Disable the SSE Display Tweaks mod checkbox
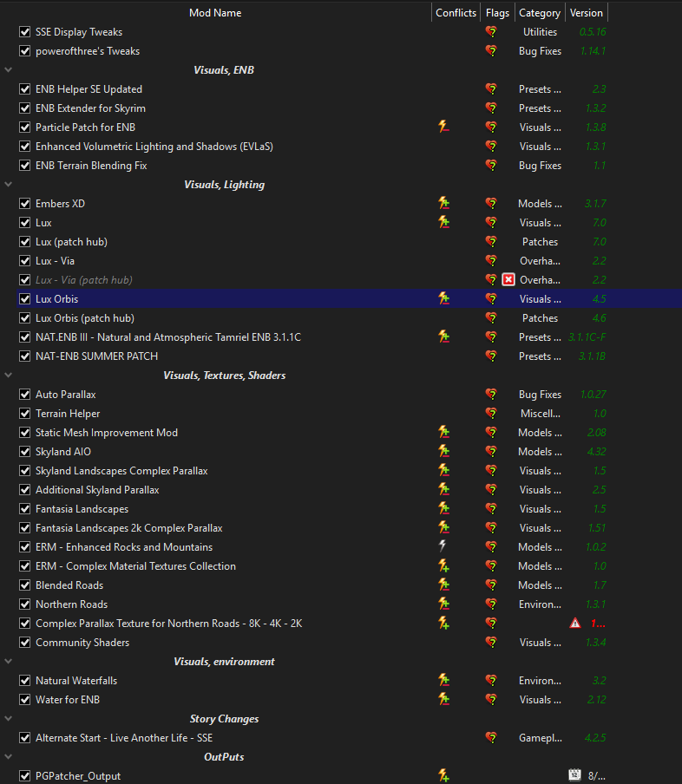Image resolution: width=682 pixels, height=784 pixels. [x=24, y=32]
